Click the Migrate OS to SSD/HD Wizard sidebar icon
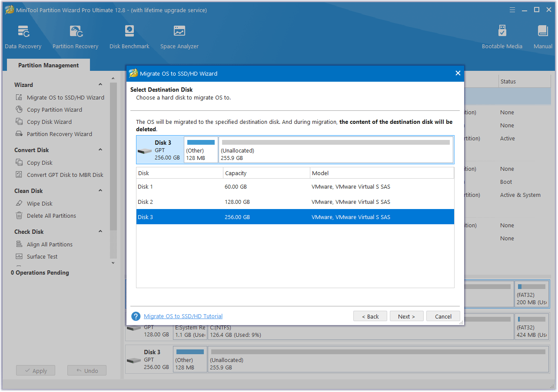This screenshot has height=392, width=558. pos(19,97)
